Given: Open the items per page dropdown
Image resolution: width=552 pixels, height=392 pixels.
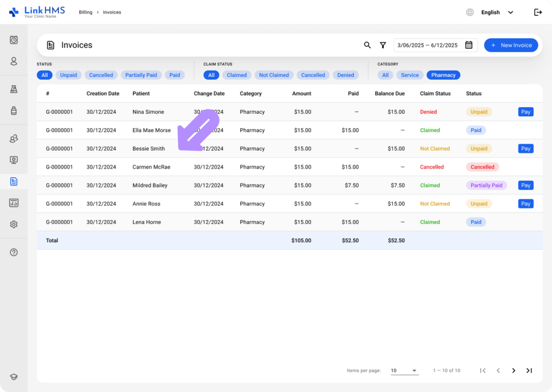Looking at the screenshot, I should (404, 370).
